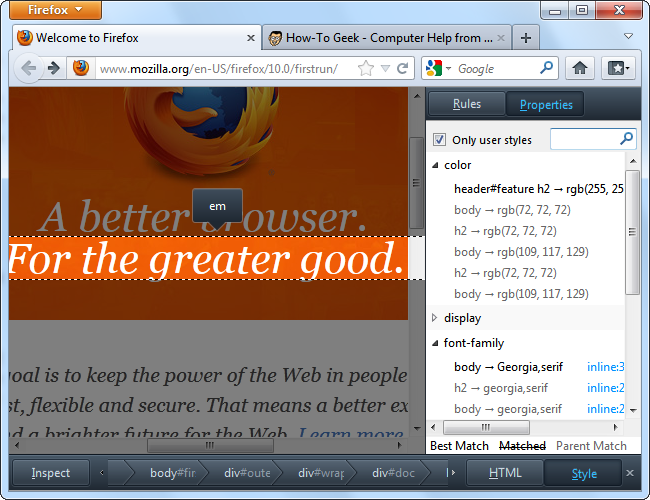Open the Firefox application menu button
Screen dimensions: 650x500
[x=55, y=10]
